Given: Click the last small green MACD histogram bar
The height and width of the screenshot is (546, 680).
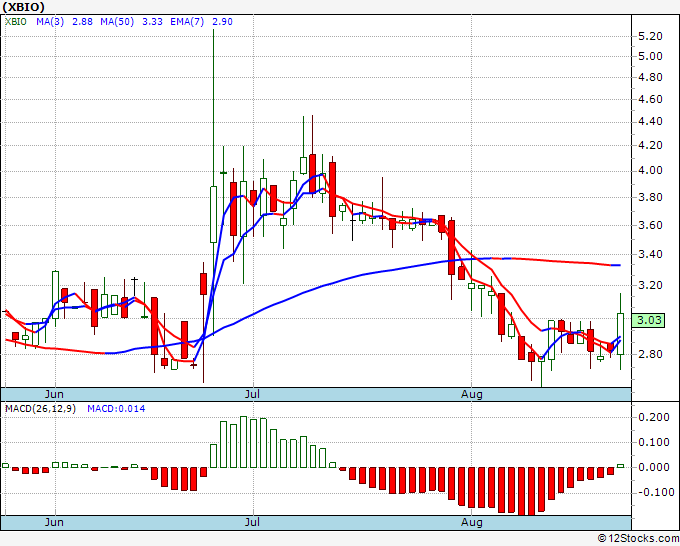Looking at the screenshot, I should (621, 466).
